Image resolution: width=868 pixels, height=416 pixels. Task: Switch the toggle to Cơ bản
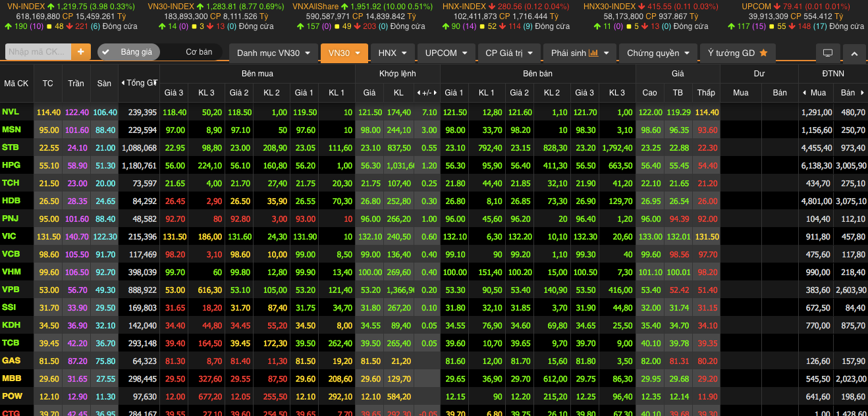click(x=199, y=52)
